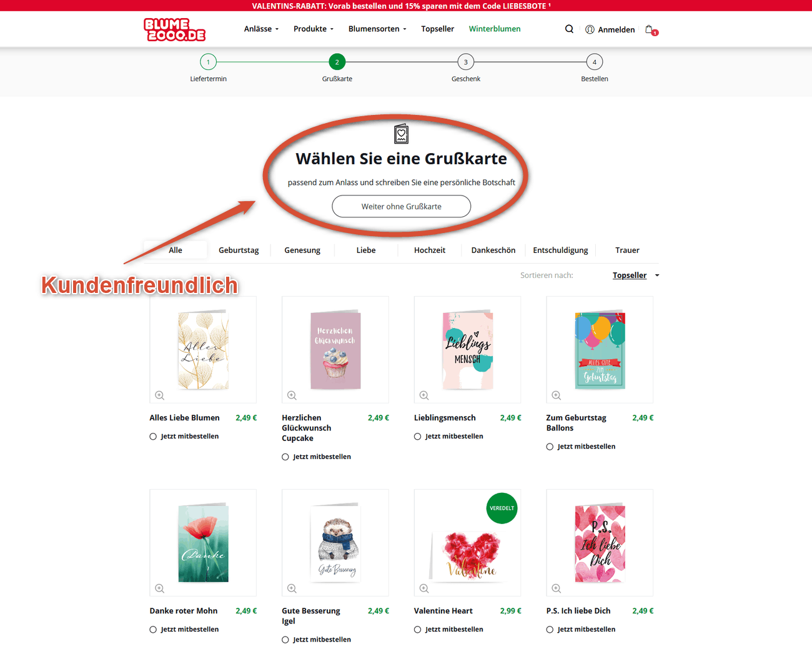
Task: Zoom into the Lieblingsmensch card image
Action: pyautogui.click(x=424, y=395)
